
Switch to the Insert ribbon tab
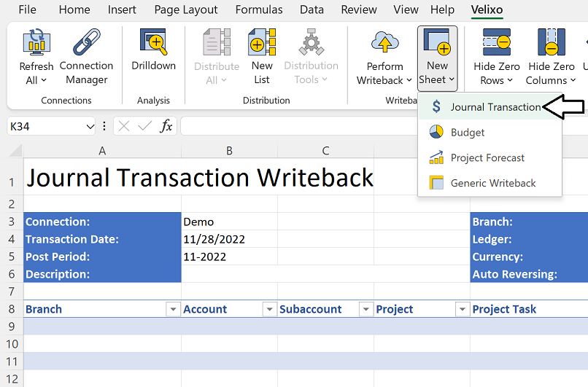click(x=122, y=9)
